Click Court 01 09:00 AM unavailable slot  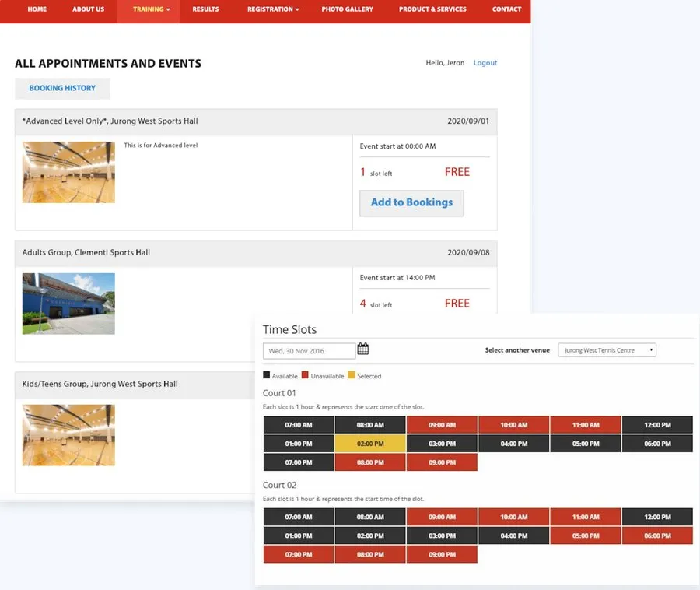[x=442, y=425]
